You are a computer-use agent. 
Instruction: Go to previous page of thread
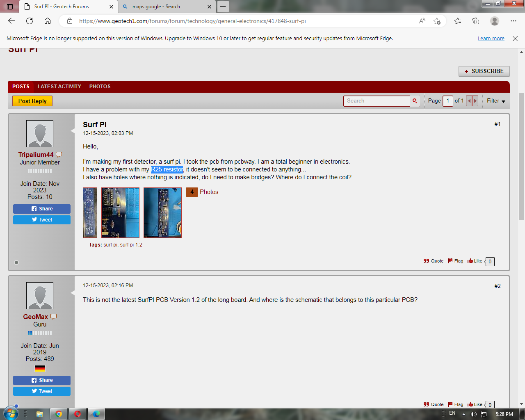tap(469, 101)
